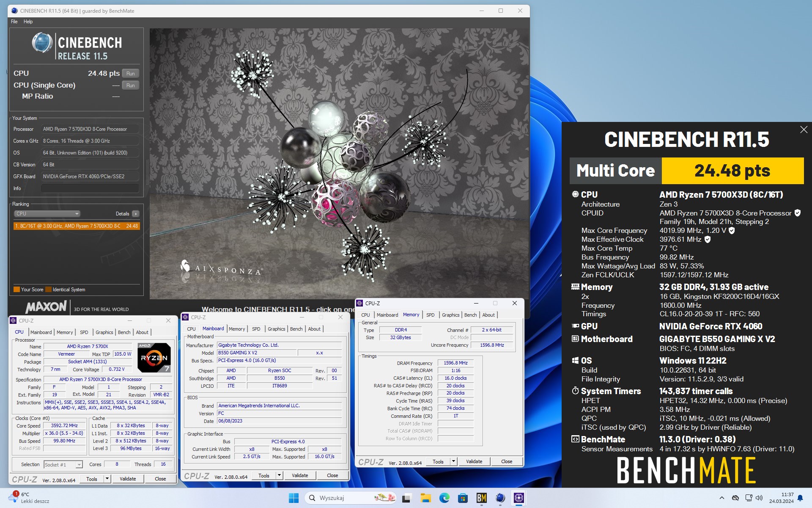Switch to Cinebench via its taskbar icon
Image resolution: width=812 pixels, height=508 pixels.
click(500, 498)
